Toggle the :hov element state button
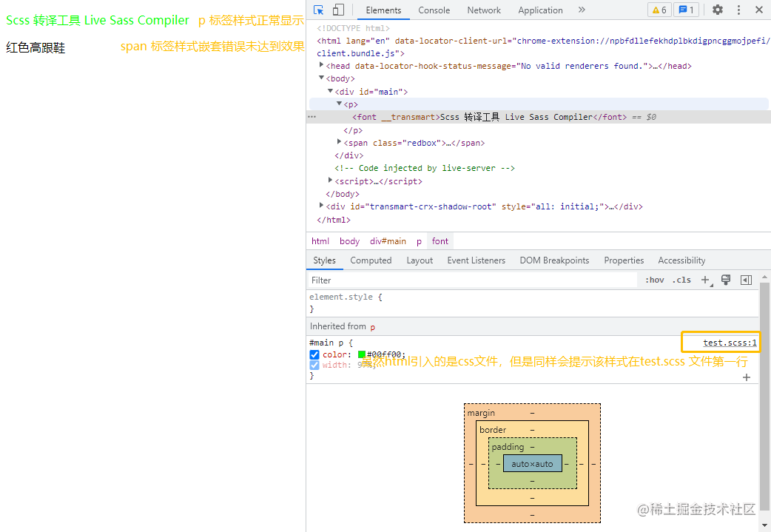The image size is (771, 532). [x=655, y=280]
